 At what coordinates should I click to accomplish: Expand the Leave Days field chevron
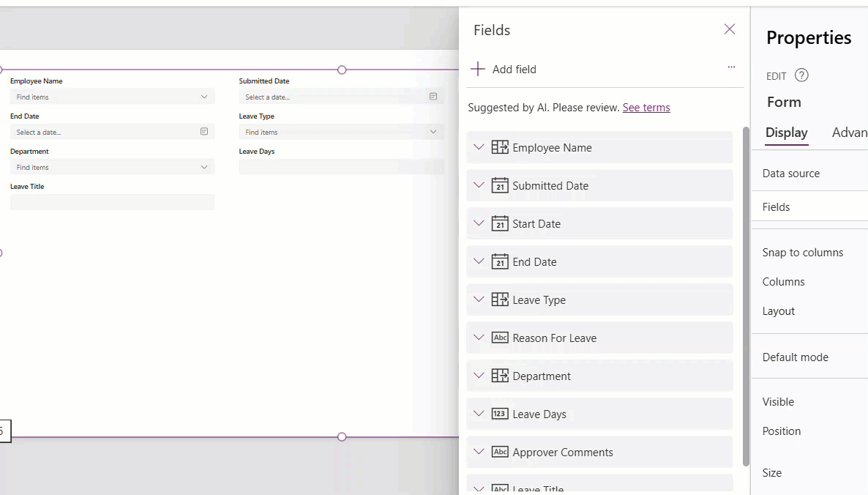[x=479, y=414]
